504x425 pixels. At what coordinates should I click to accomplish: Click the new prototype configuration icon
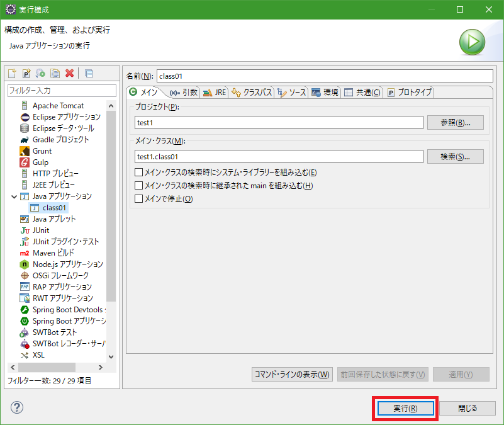pos(26,74)
